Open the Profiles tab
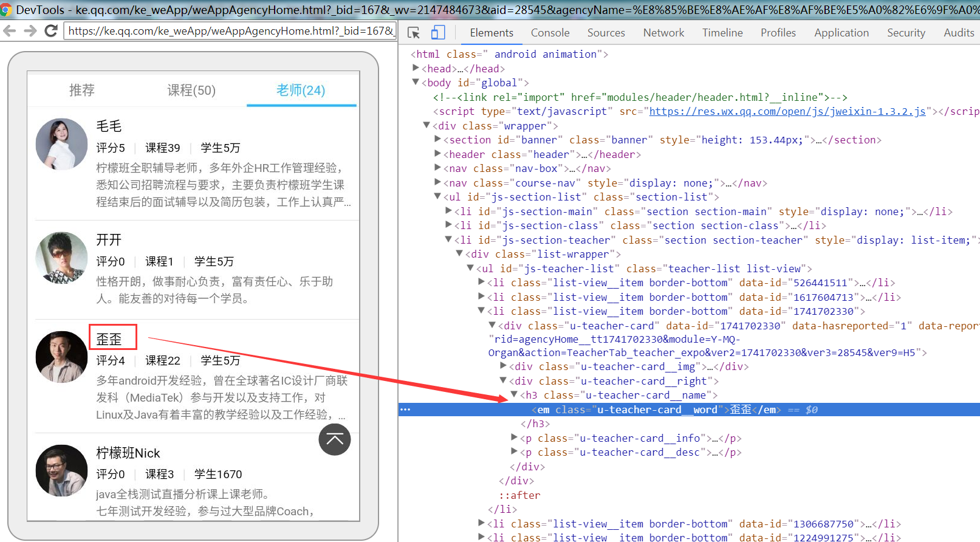 coord(778,33)
